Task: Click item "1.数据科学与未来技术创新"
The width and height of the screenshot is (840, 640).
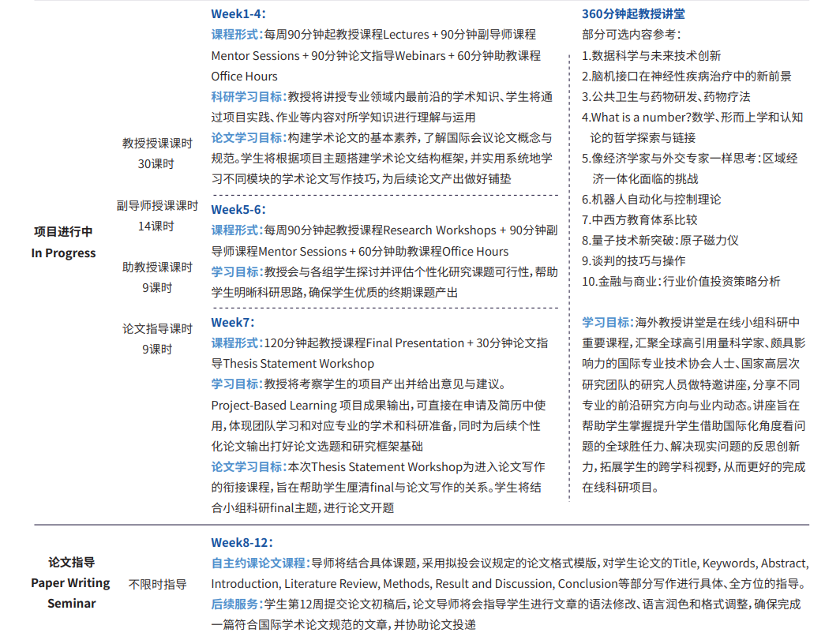Action: tap(651, 56)
